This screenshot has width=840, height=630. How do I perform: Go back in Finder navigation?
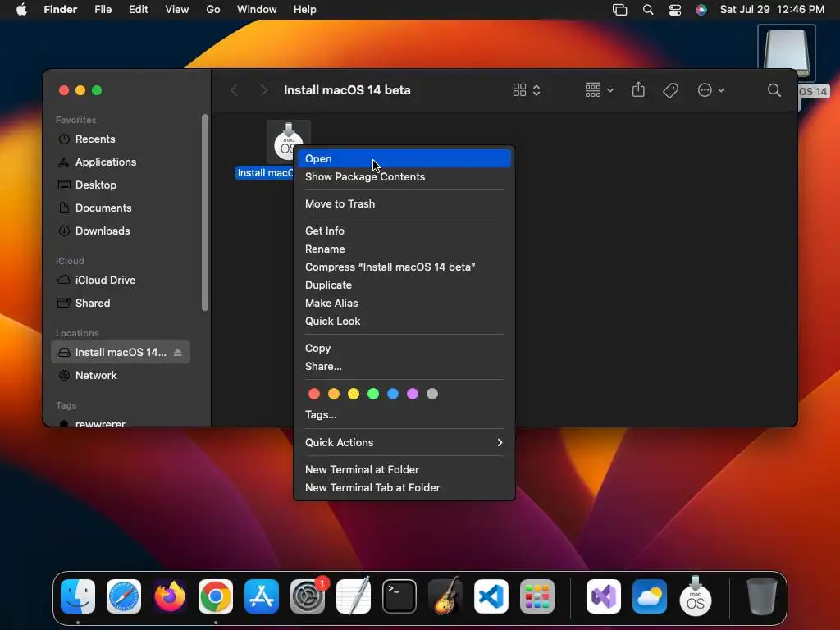[234, 90]
